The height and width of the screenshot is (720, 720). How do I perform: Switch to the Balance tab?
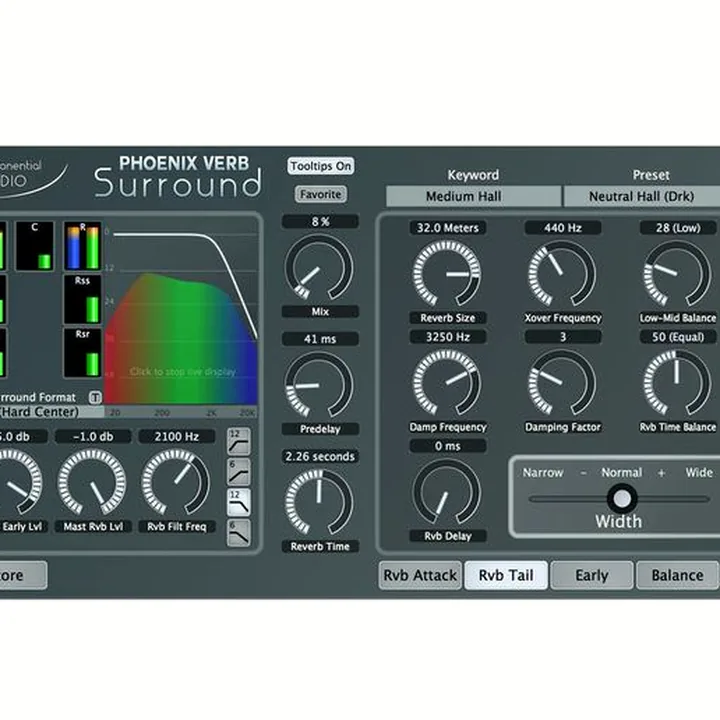[x=677, y=575]
